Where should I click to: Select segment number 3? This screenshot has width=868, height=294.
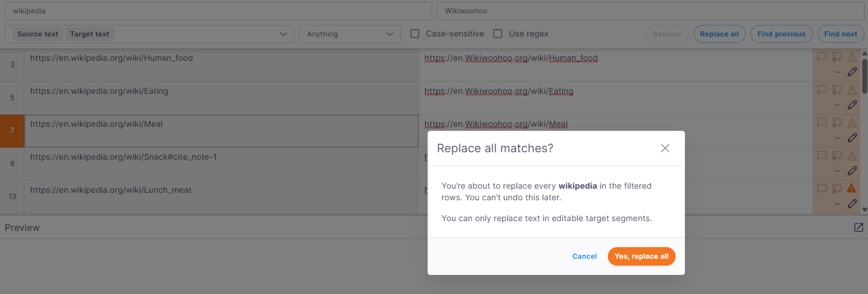[x=12, y=64]
